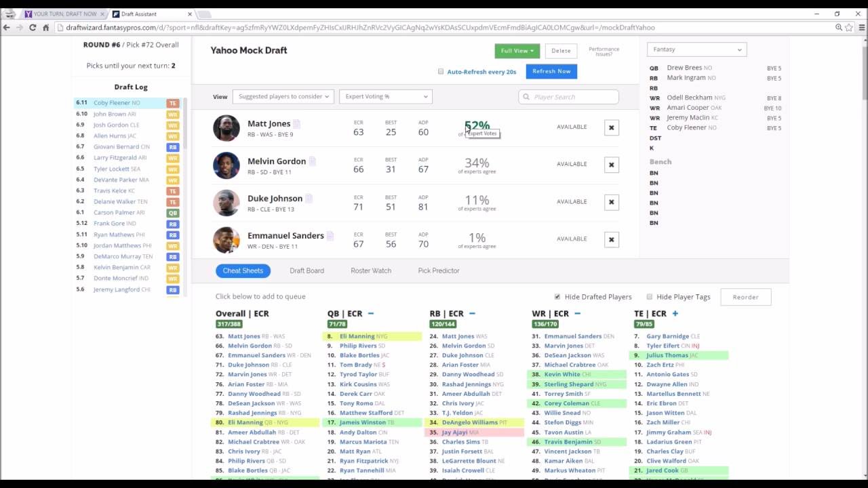Click the browser back arrow

click(x=6, y=28)
